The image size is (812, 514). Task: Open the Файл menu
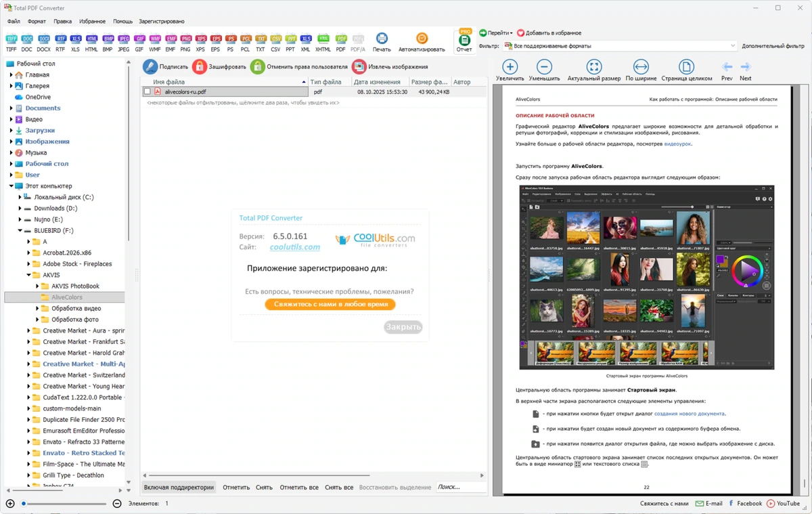tap(14, 21)
